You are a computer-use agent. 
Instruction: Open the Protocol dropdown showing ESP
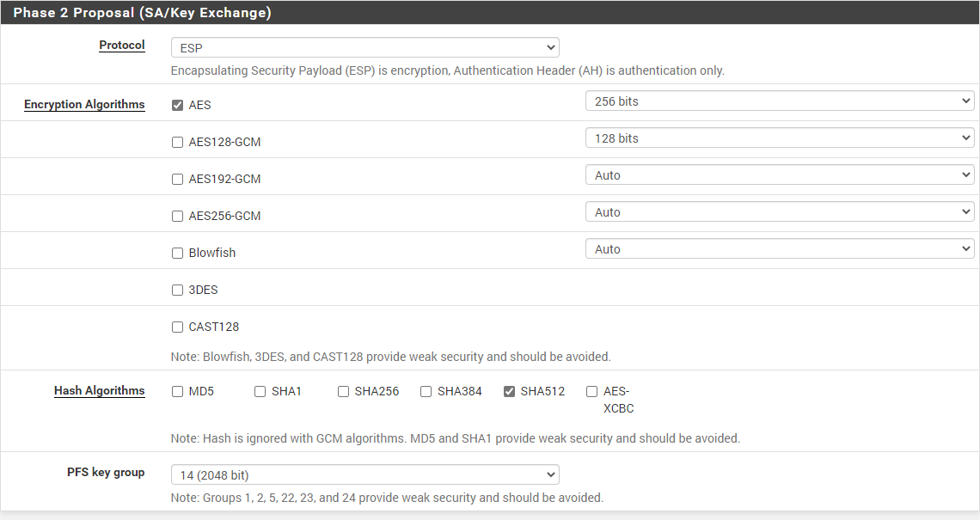[x=364, y=48]
